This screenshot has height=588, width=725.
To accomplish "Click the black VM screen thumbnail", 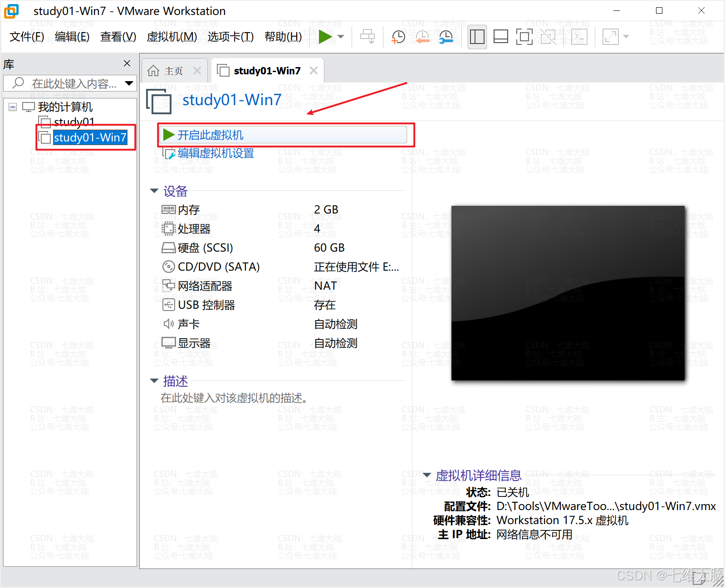I will pyautogui.click(x=568, y=293).
